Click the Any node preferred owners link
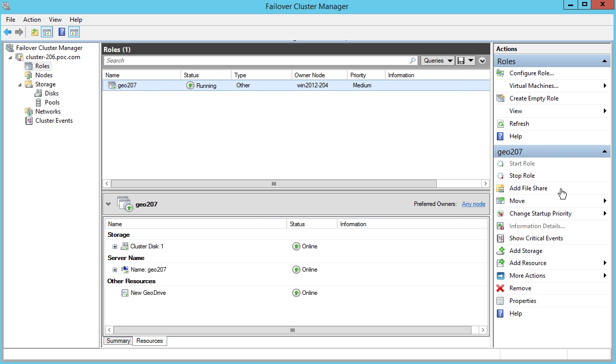The height and width of the screenshot is (364, 616). (x=473, y=203)
